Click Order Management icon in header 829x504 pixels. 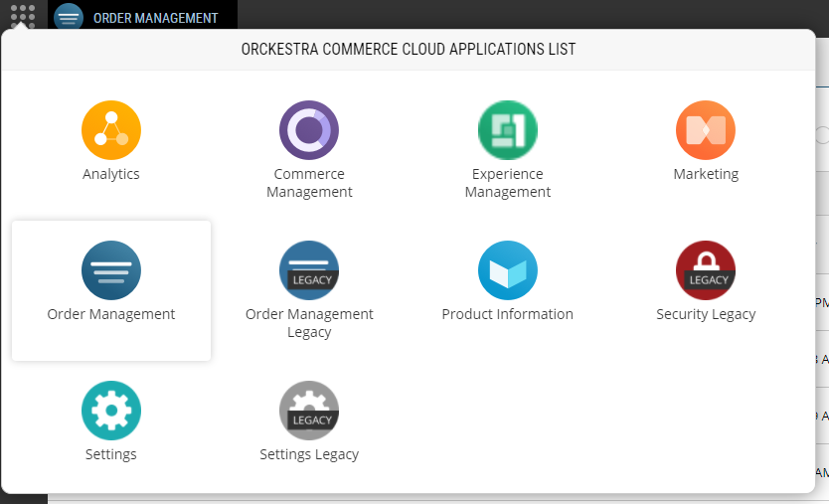tap(69, 17)
